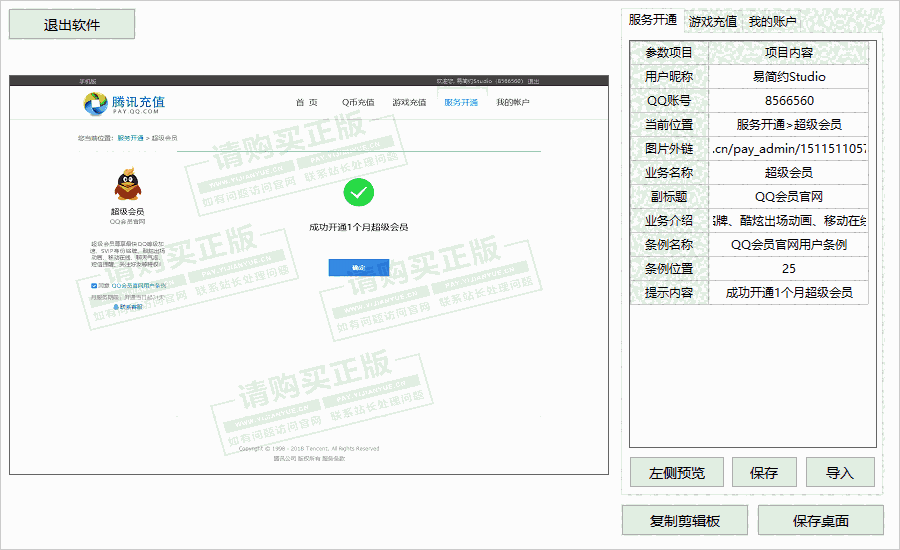Click the 导入 button
This screenshot has height=550, width=900.
pyautogui.click(x=840, y=472)
